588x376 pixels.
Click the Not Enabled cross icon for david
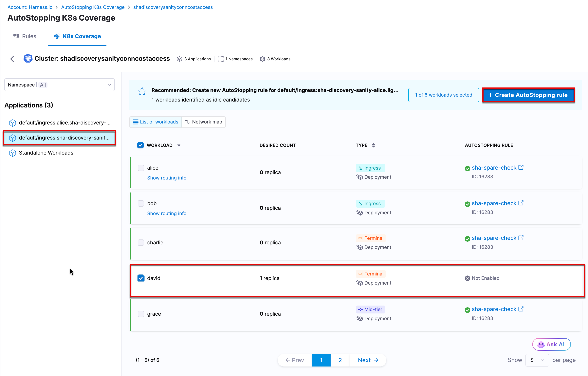(467, 278)
